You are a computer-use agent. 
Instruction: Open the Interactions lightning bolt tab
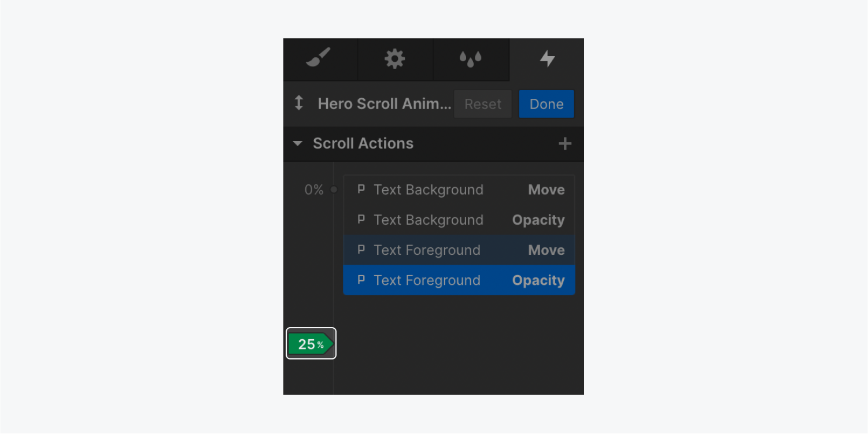[547, 58]
